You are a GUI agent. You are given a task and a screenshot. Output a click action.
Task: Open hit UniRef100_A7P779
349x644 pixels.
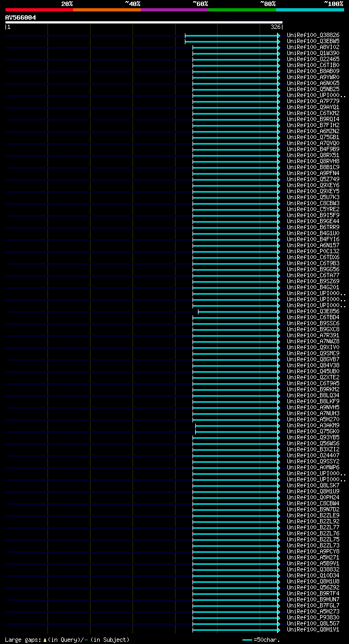313,102
